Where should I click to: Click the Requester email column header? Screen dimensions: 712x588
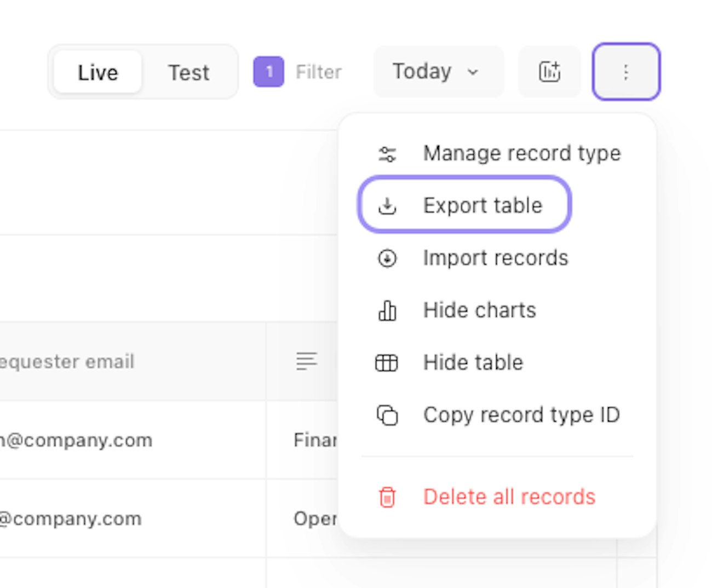click(67, 361)
